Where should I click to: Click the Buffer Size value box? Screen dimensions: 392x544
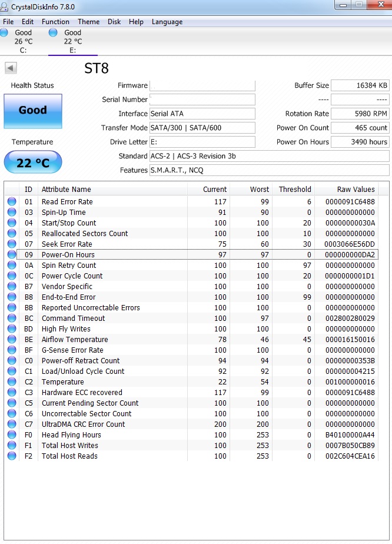[x=360, y=85]
